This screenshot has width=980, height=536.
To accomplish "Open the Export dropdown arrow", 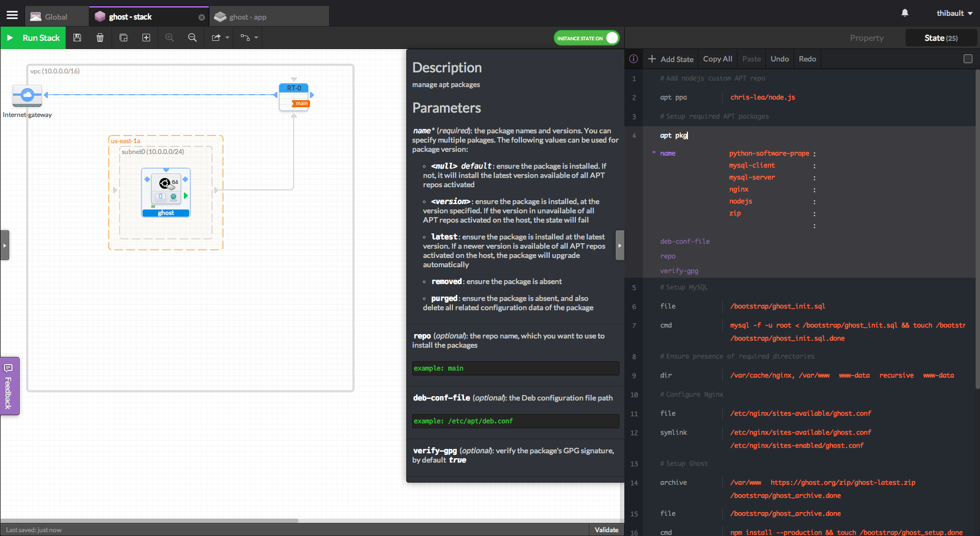I will [227, 38].
